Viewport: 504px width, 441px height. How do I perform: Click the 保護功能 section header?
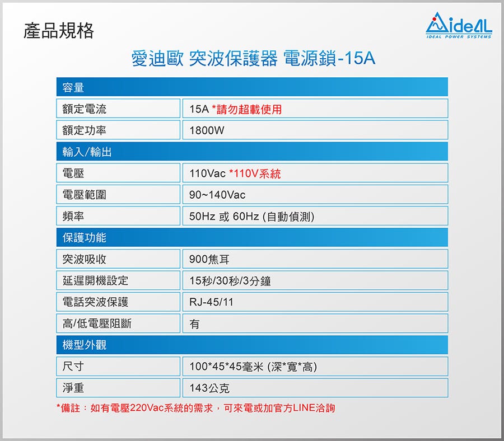[252, 237]
